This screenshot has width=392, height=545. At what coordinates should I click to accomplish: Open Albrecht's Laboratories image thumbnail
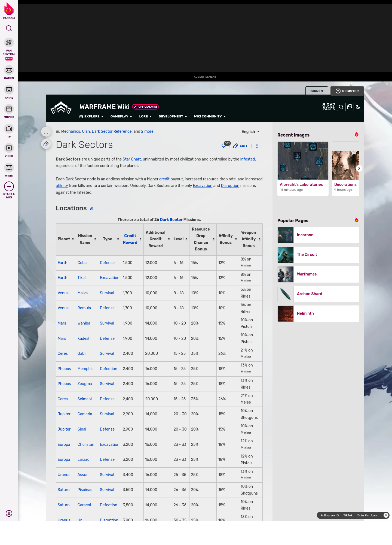point(303,161)
